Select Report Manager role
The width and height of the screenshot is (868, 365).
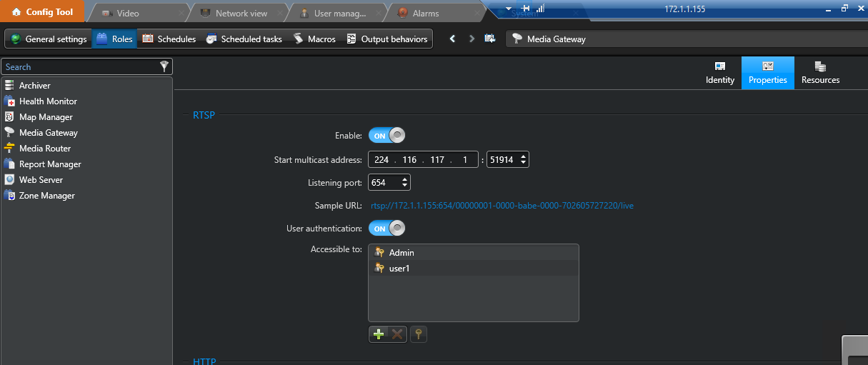pos(86,164)
